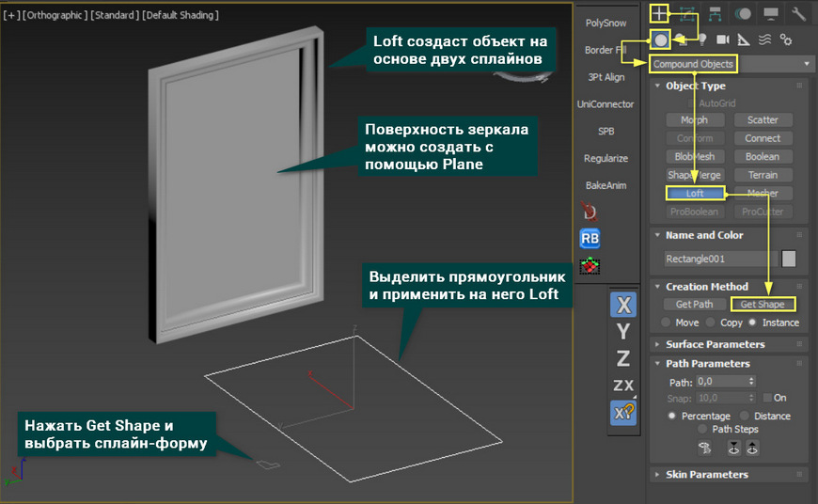818x504 pixels.
Task: Select the Helpers category icon
Action: 744,39
